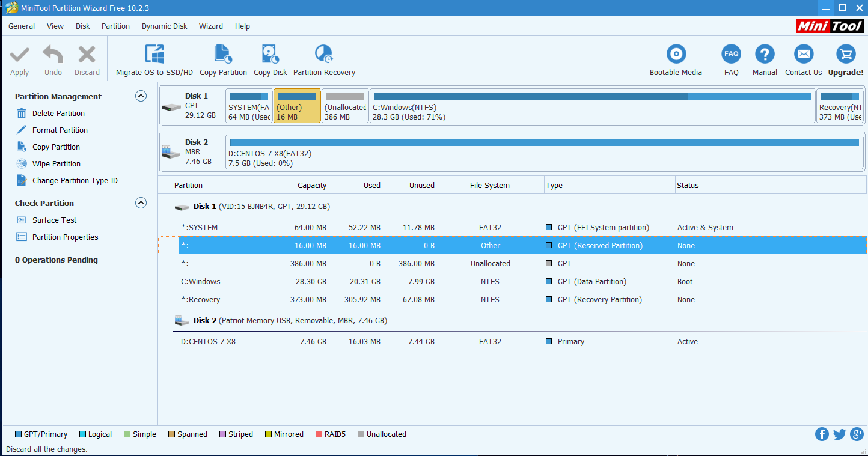
Task: Click Delete Partition in the sidebar
Action: (58, 113)
